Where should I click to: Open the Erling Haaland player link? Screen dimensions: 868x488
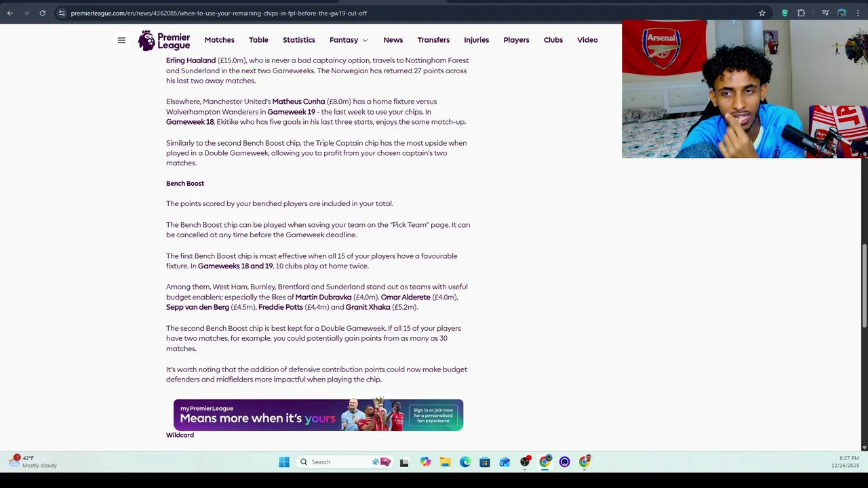click(191, 60)
